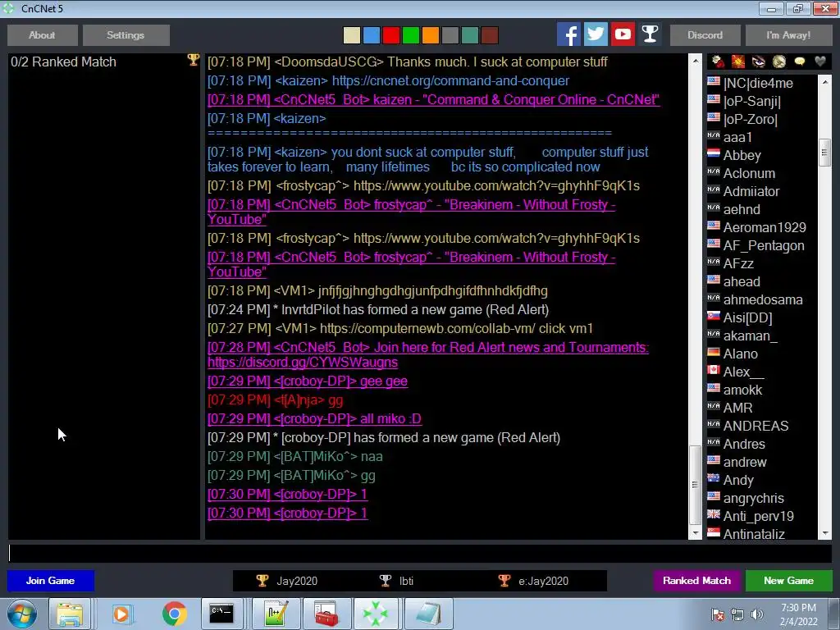
Task: Select player Aisi[DD] in the list
Action: [x=762, y=317]
